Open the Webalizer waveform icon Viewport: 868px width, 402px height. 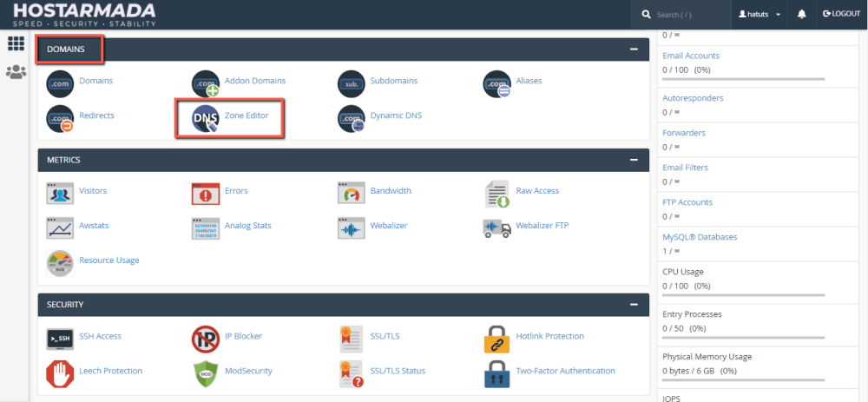pyautogui.click(x=351, y=228)
